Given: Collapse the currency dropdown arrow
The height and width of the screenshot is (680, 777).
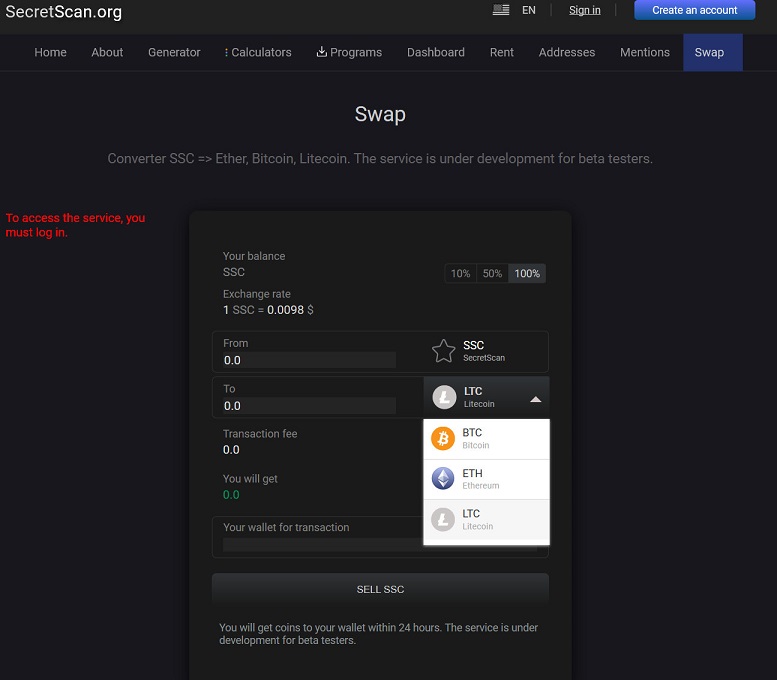Looking at the screenshot, I should 535,399.
